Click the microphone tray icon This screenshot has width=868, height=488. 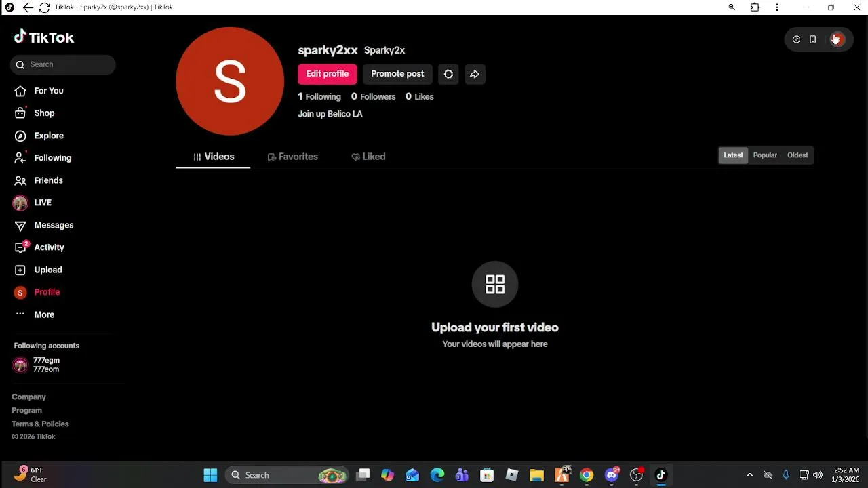coord(786,475)
